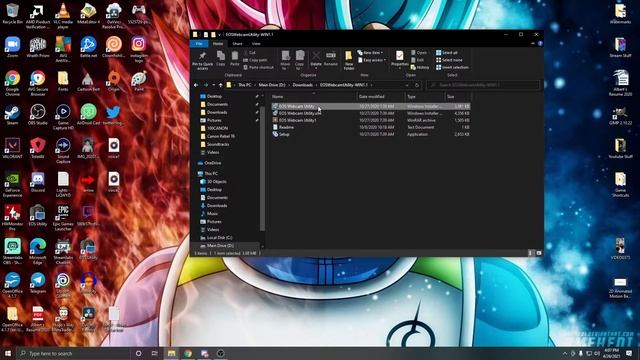Click Pin to Quick access in ribbon
Viewport: 640px width, 360px height.
[x=202, y=60]
